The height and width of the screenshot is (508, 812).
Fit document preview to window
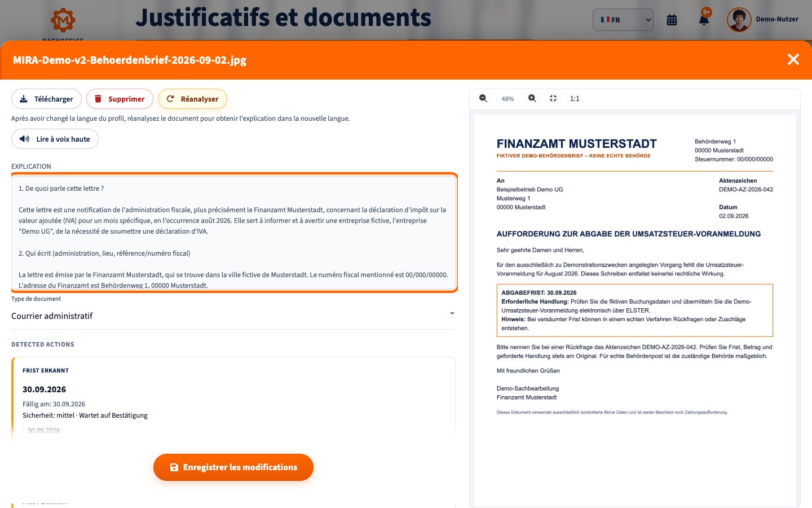click(x=553, y=98)
